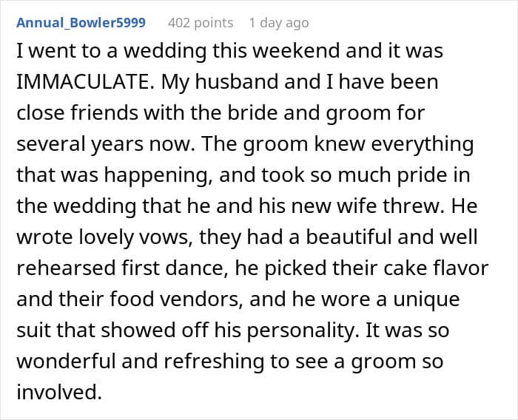Click the final word "involved."
The width and height of the screenshot is (518, 420).
tap(58, 393)
